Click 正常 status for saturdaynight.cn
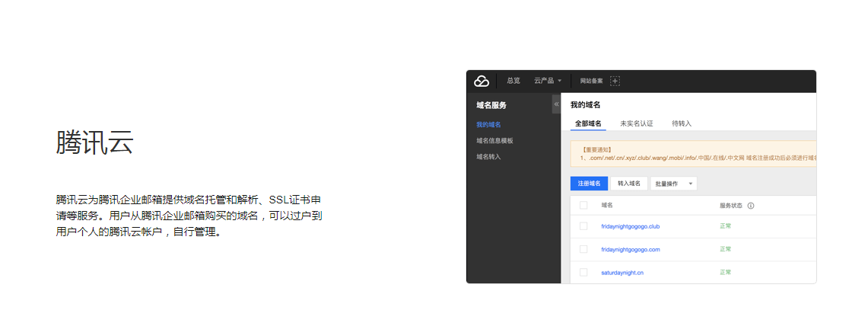 [x=725, y=272]
